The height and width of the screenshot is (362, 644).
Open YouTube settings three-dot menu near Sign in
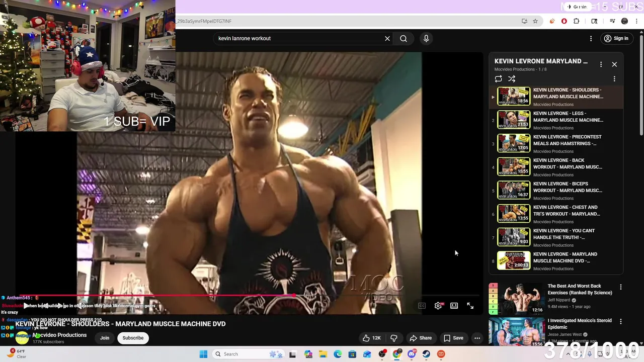pyautogui.click(x=591, y=38)
